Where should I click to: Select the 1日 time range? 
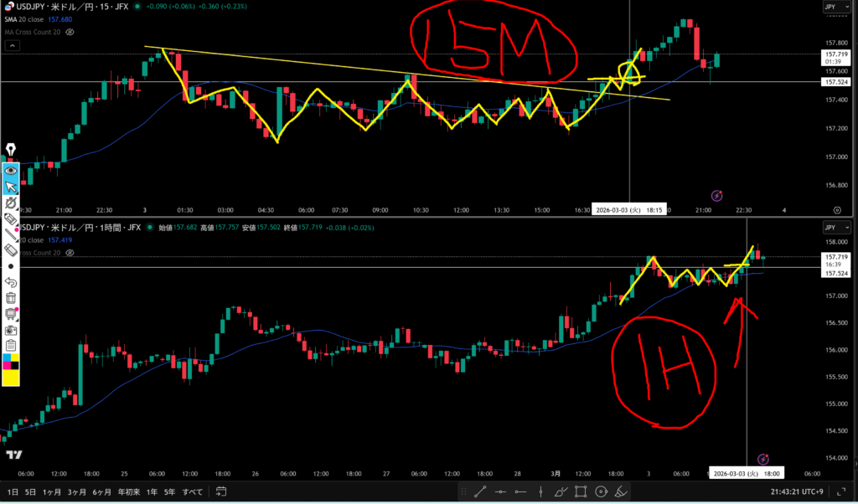click(x=13, y=492)
